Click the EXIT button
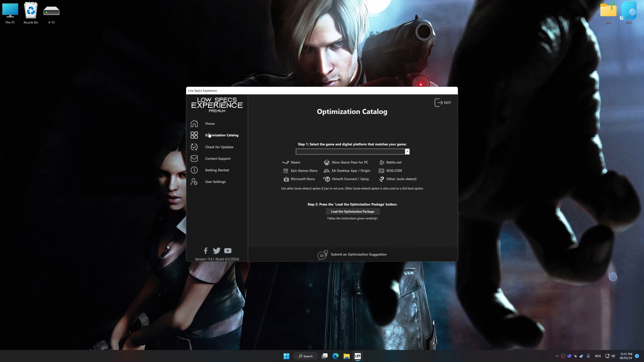Screen dimensions: 644x362 [443, 103]
